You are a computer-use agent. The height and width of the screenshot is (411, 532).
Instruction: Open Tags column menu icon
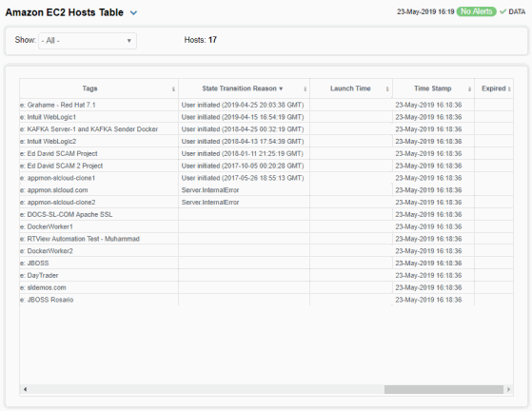click(x=173, y=88)
